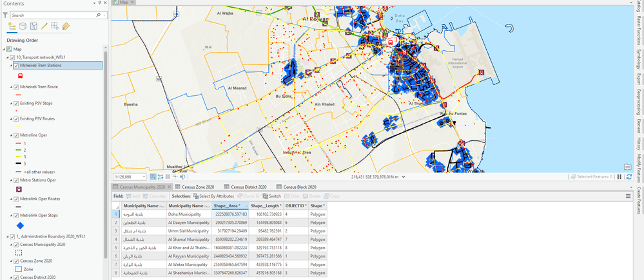Viewport: 644px width, 280px height.
Task: Pause map drawing in status bar
Action: (x=620, y=176)
